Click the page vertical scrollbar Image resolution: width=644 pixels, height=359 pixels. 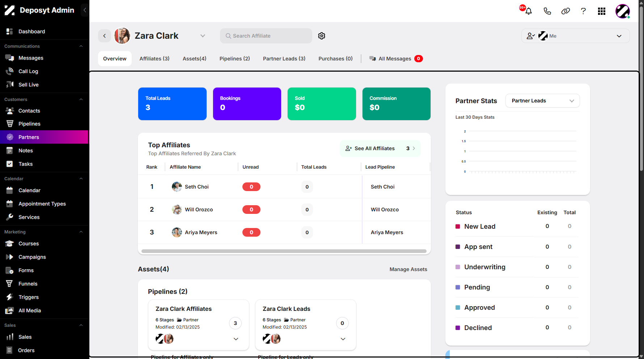641,89
